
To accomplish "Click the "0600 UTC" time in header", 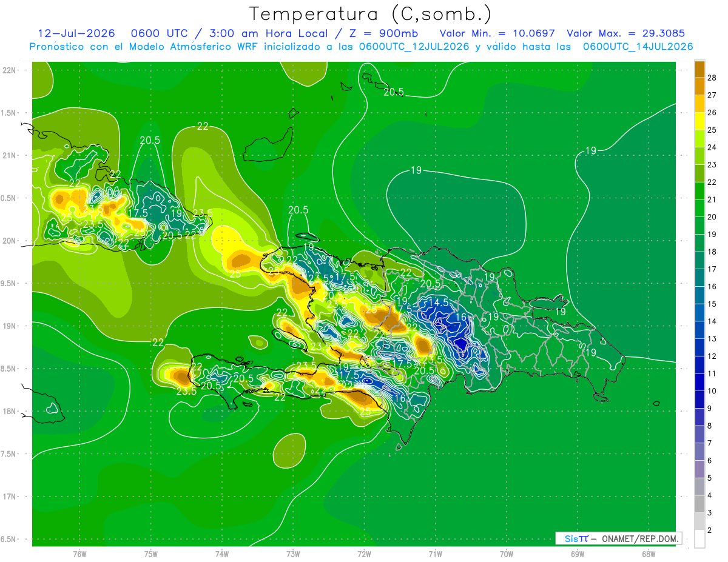I will [164, 33].
